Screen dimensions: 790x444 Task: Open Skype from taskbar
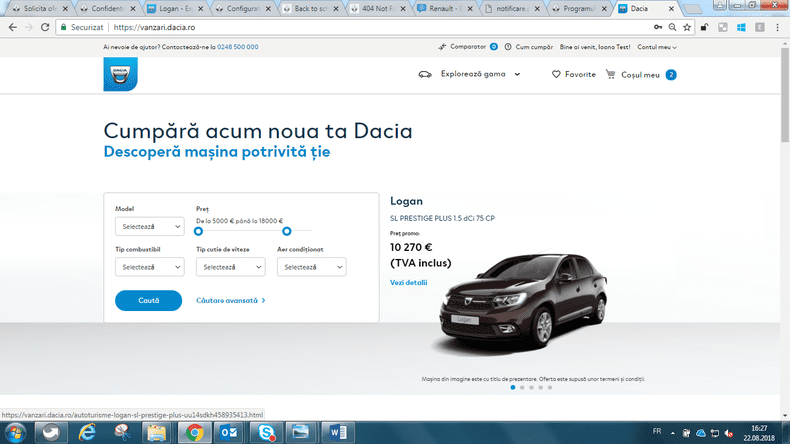(266, 433)
